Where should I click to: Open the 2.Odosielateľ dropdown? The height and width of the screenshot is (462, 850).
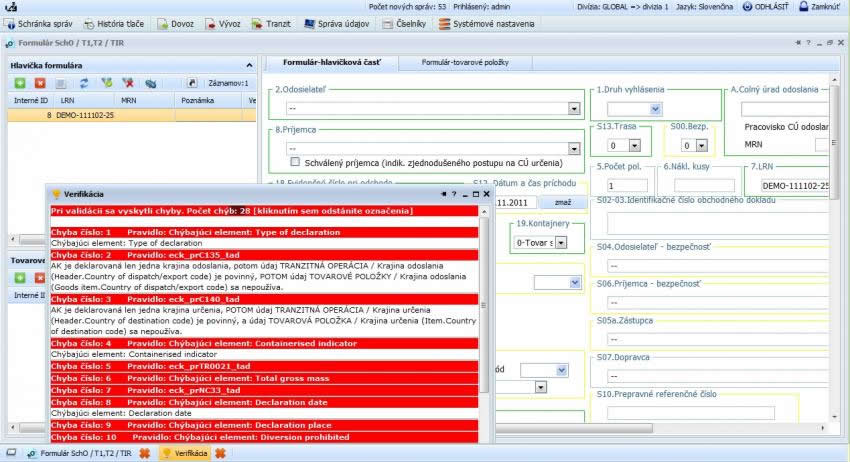pyautogui.click(x=574, y=108)
